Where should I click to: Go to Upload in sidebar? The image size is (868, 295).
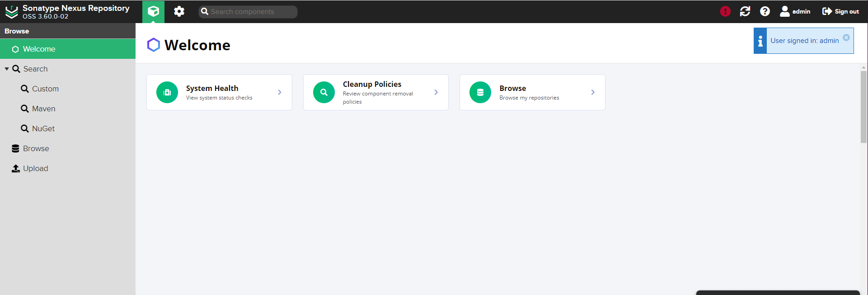coord(35,168)
